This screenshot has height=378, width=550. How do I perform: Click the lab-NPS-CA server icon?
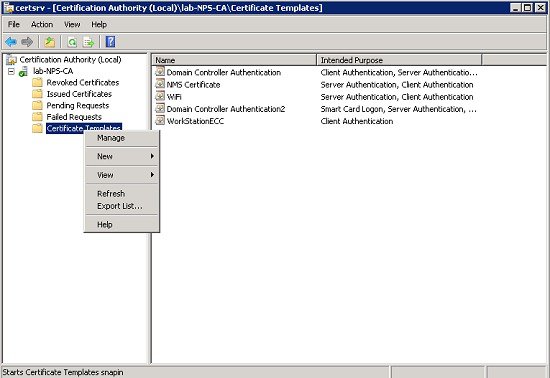(x=24, y=72)
